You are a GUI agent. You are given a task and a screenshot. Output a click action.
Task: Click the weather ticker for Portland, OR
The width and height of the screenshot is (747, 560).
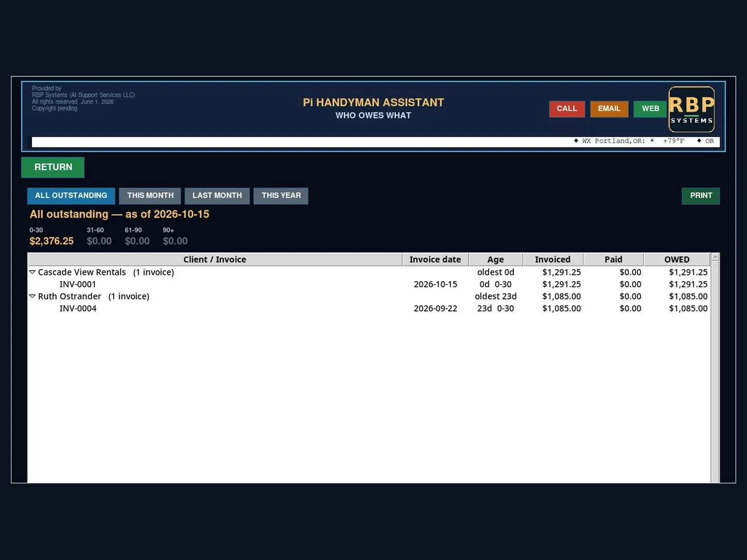coord(629,141)
